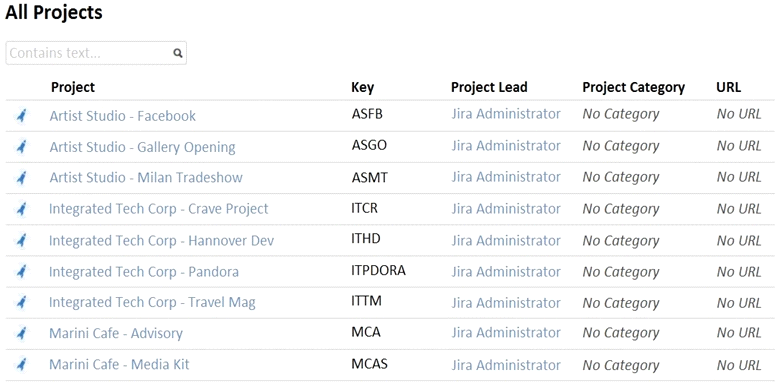Click the rocket icon for Artist Studio - Gallery Opening
The height and width of the screenshot is (386, 782).
21,147
